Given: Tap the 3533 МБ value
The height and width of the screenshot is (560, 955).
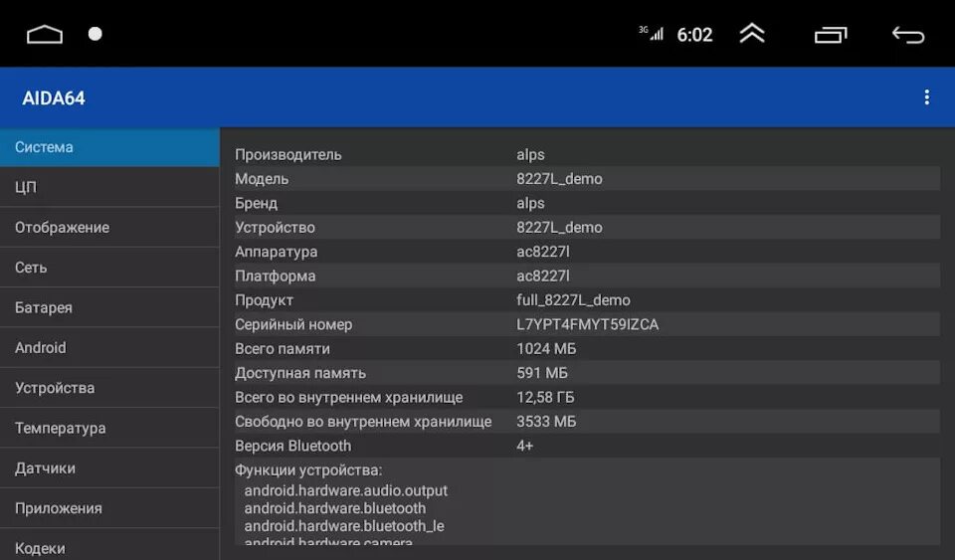Looking at the screenshot, I should (546, 422).
